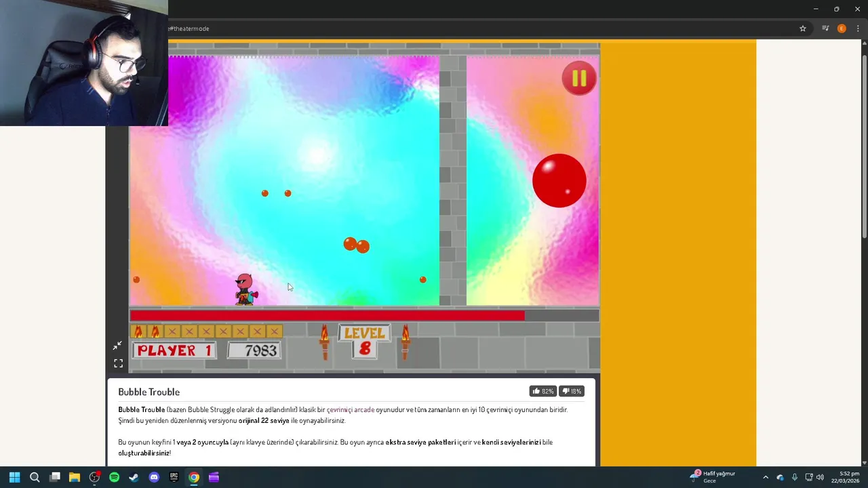
Task: Open the Windows Start menu
Action: coord(14,477)
